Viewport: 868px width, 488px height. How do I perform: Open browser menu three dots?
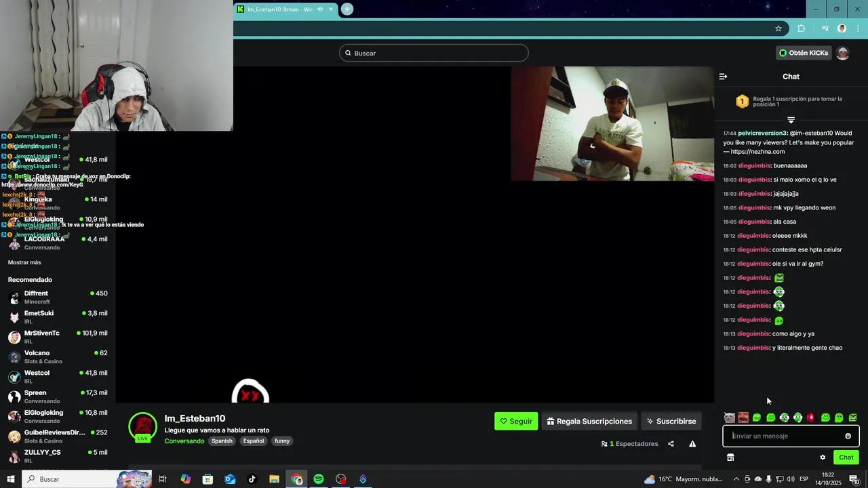click(x=857, y=28)
